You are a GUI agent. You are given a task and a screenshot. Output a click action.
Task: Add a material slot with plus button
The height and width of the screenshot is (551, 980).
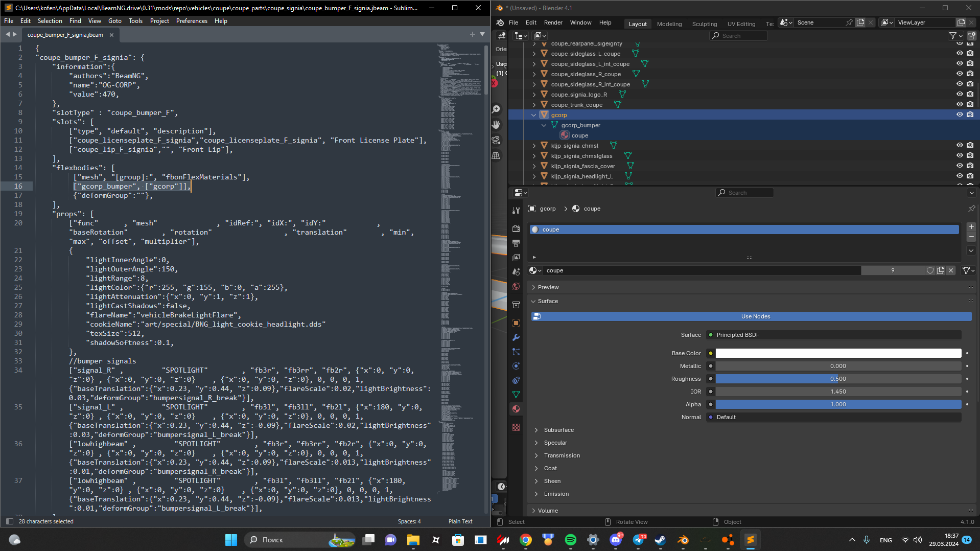(971, 227)
